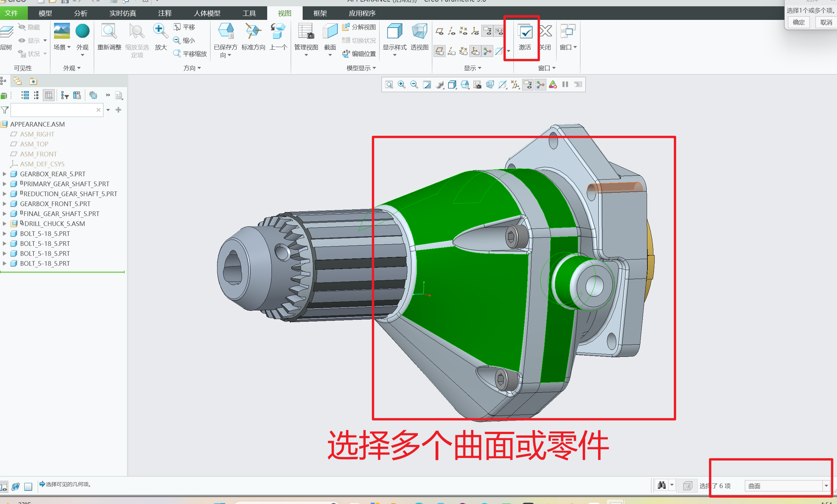Toggle the tree columns display button
This screenshot has width=837, height=504.
coord(49,95)
